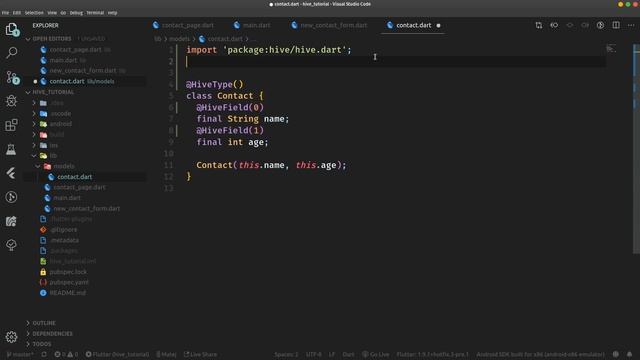Switch to the main.dart tab
This screenshot has height=360, width=640.
click(x=252, y=25)
